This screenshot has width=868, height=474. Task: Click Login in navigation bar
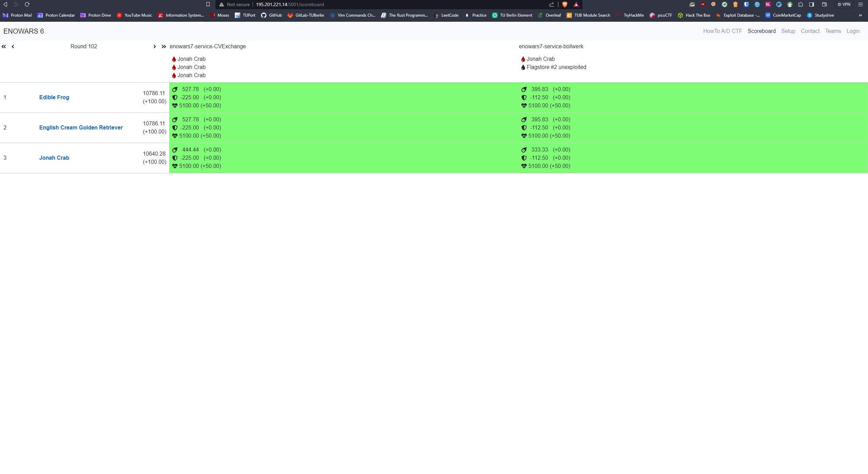(x=853, y=31)
